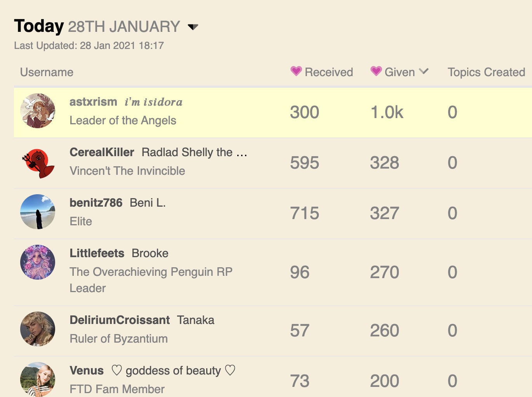Visit the benitz786 profile link
Image resolution: width=532 pixels, height=397 pixels.
click(x=96, y=203)
